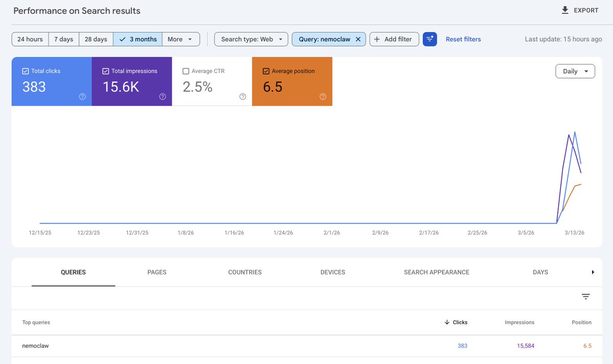Click the blue filter sparkle icon button
The height and width of the screenshot is (364, 613).
[430, 39]
